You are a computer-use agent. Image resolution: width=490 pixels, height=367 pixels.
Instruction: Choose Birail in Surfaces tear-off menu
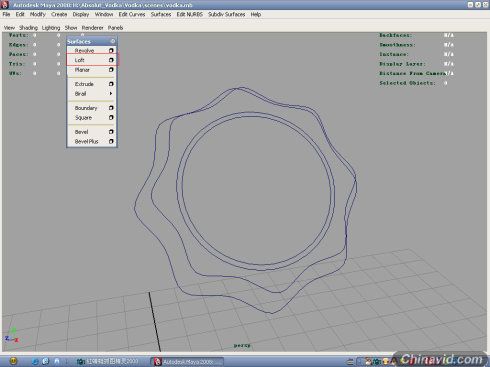(80, 94)
